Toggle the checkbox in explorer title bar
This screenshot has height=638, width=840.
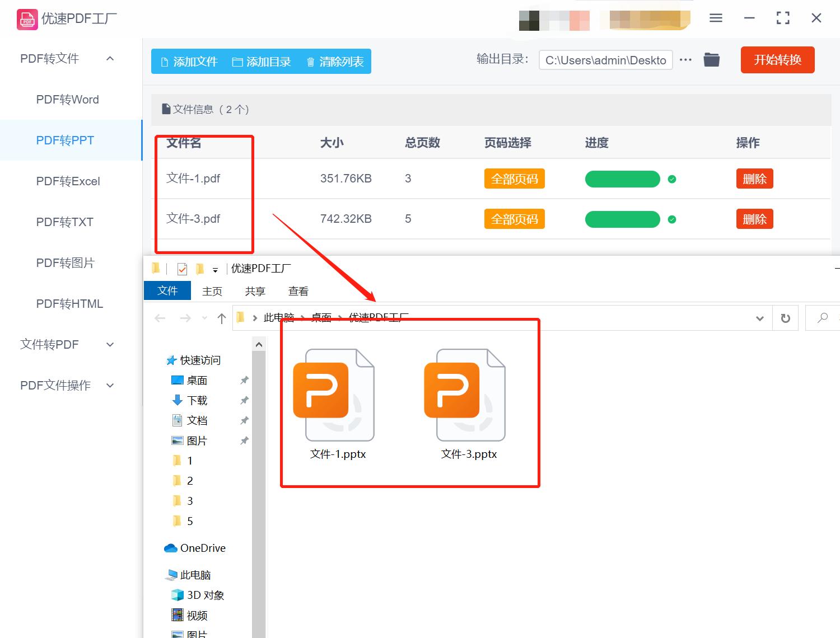click(x=181, y=269)
